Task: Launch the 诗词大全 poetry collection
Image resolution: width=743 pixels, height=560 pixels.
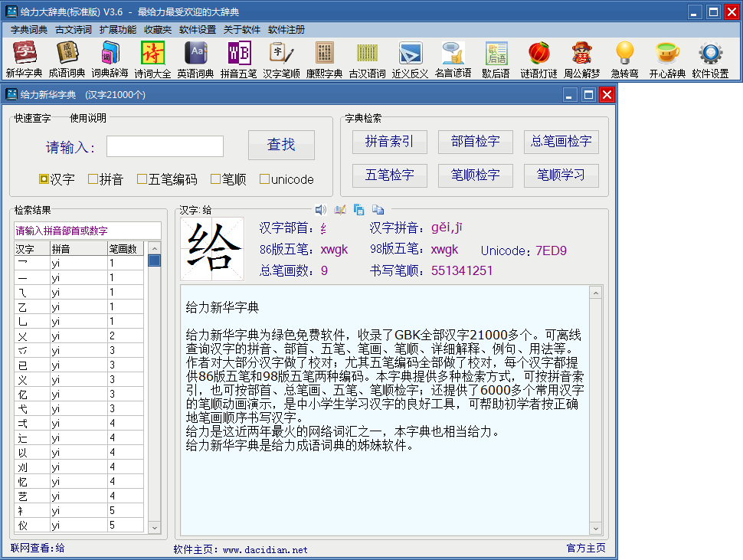Action: [x=152, y=59]
